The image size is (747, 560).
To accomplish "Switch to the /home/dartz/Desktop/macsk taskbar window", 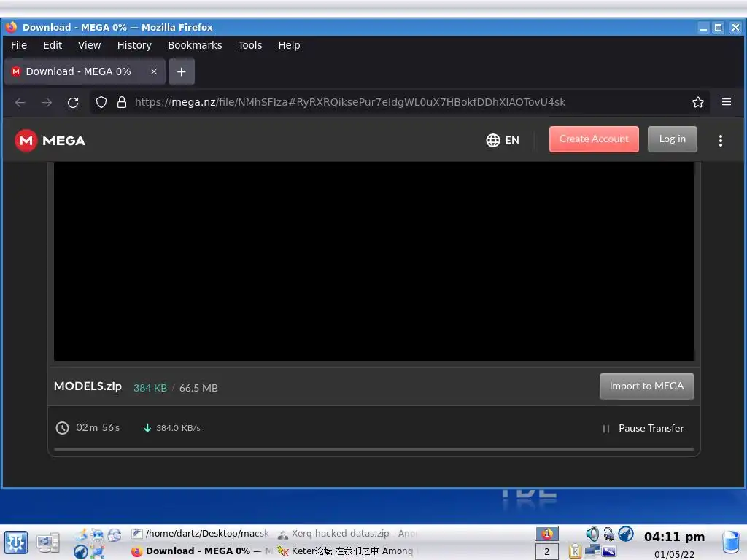I will 201,534.
